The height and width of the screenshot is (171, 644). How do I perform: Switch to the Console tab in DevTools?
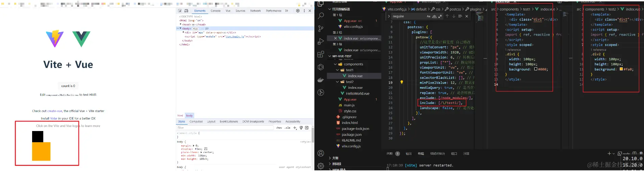click(215, 11)
